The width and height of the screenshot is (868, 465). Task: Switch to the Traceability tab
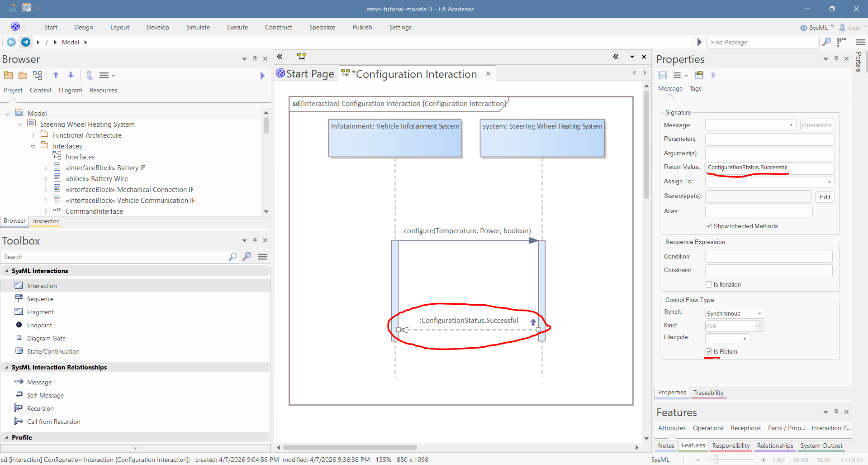tap(708, 393)
